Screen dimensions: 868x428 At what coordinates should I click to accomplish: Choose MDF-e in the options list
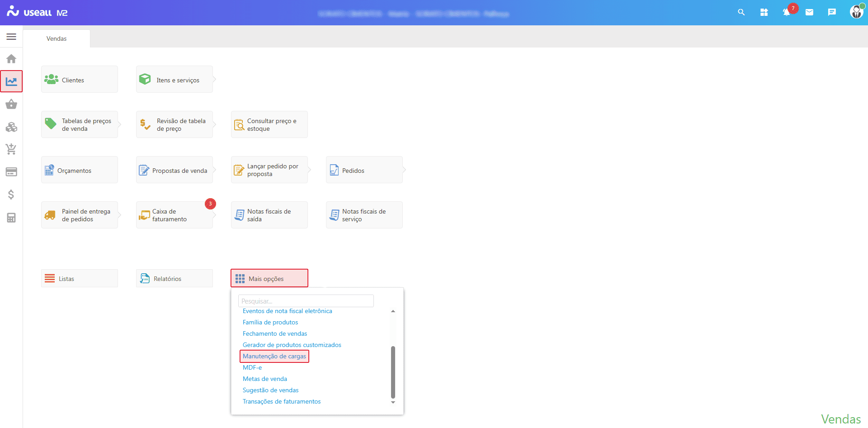[x=252, y=368]
